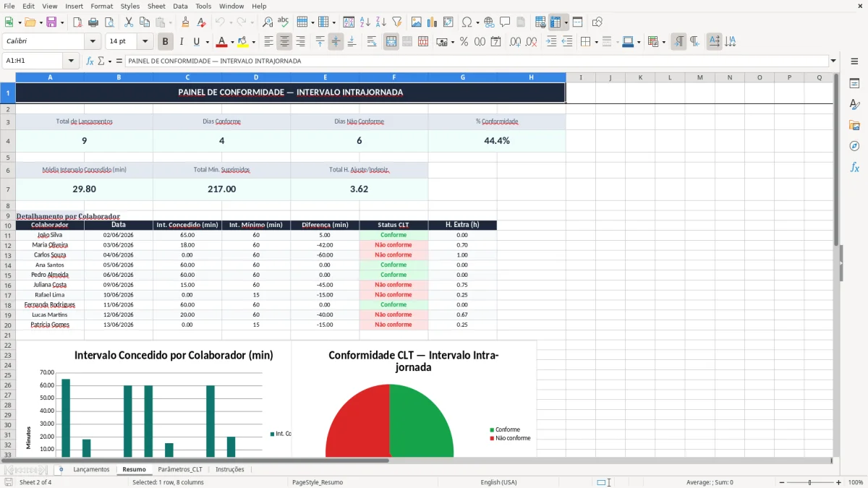
Task: Sort ascending
Action: click(365, 22)
